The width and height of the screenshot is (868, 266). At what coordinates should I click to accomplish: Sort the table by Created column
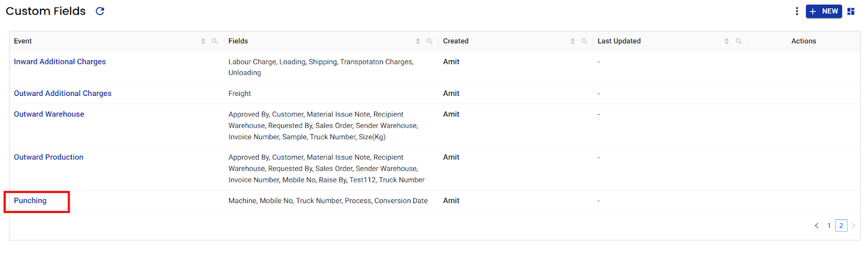tap(572, 41)
